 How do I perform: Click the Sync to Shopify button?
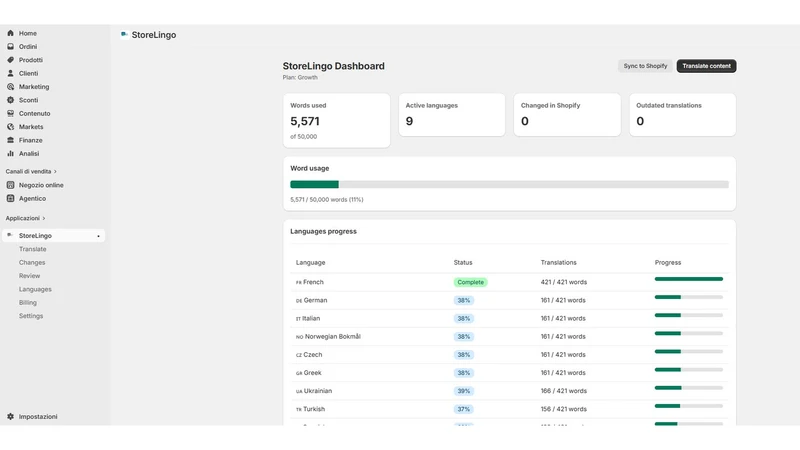(645, 66)
